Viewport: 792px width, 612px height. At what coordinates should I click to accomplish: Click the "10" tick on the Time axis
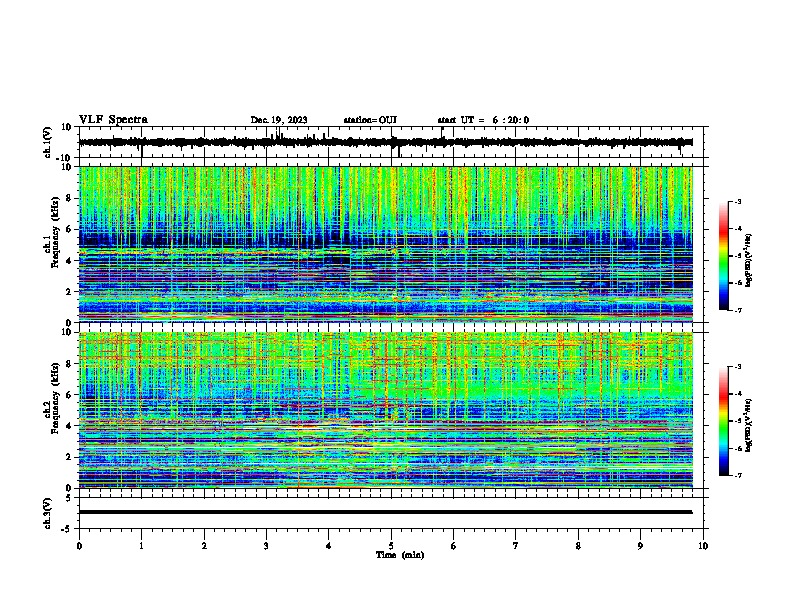pos(703,546)
